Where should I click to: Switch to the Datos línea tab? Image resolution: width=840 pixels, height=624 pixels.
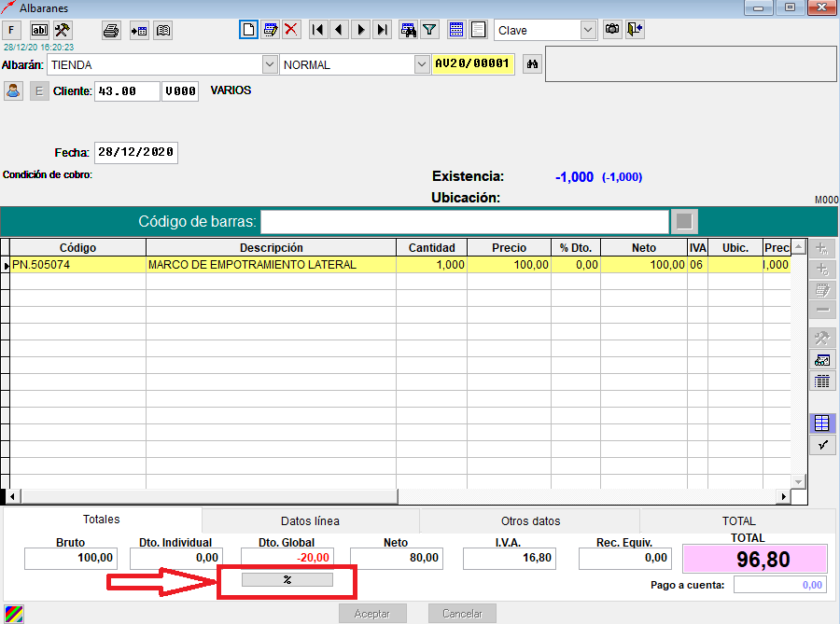[x=310, y=521]
